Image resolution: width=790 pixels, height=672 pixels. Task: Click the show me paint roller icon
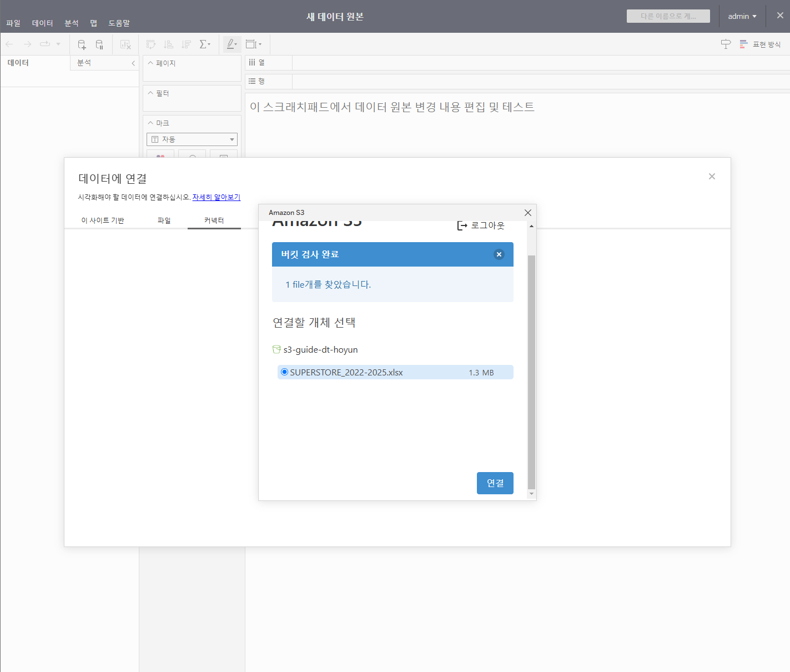coord(726,44)
